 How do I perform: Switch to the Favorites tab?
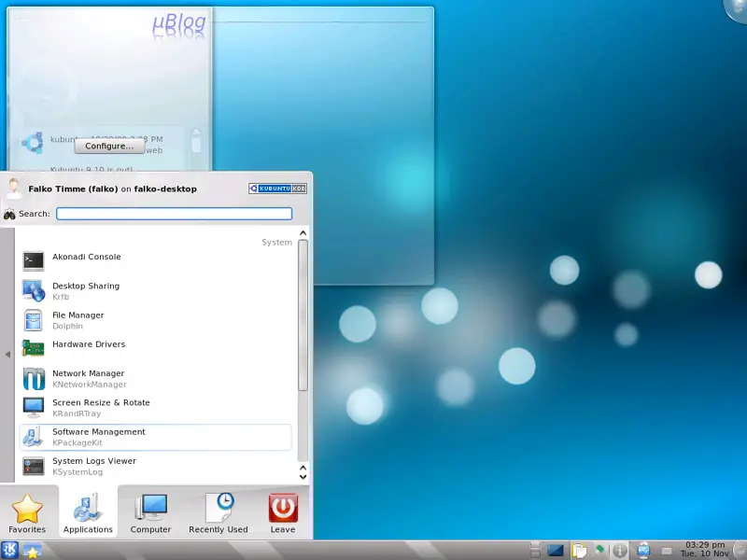(x=27, y=512)
